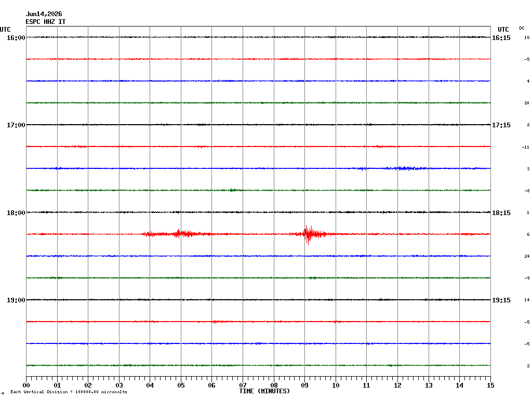The width and height of the screenshot is (532, 399).
Task: Click the DC offset value '-9'
Action: [527, 278]
